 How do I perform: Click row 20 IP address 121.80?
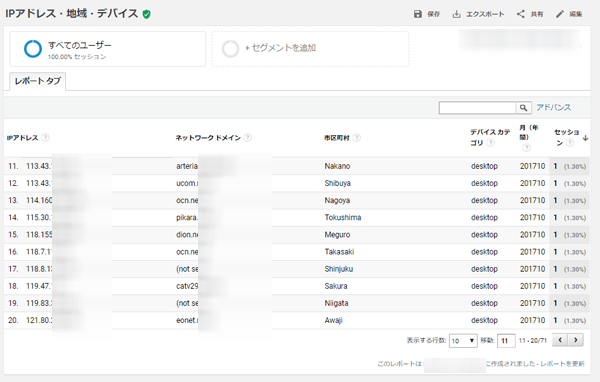(x=39, y=320)
